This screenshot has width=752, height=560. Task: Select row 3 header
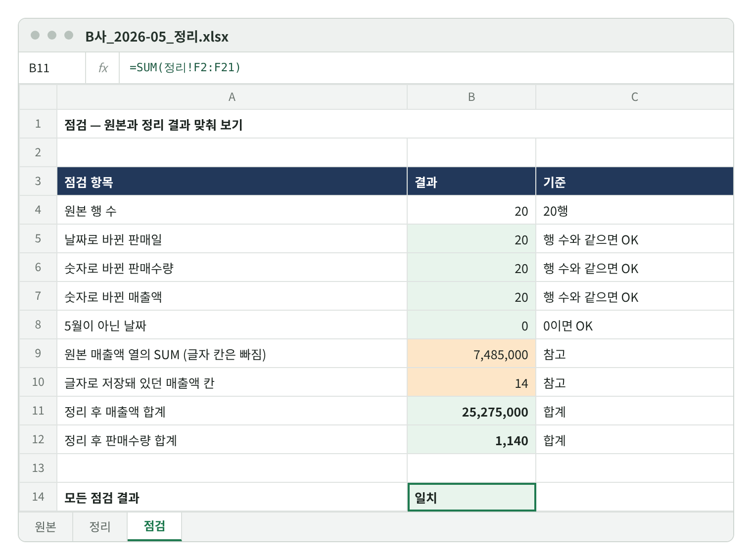38,181
